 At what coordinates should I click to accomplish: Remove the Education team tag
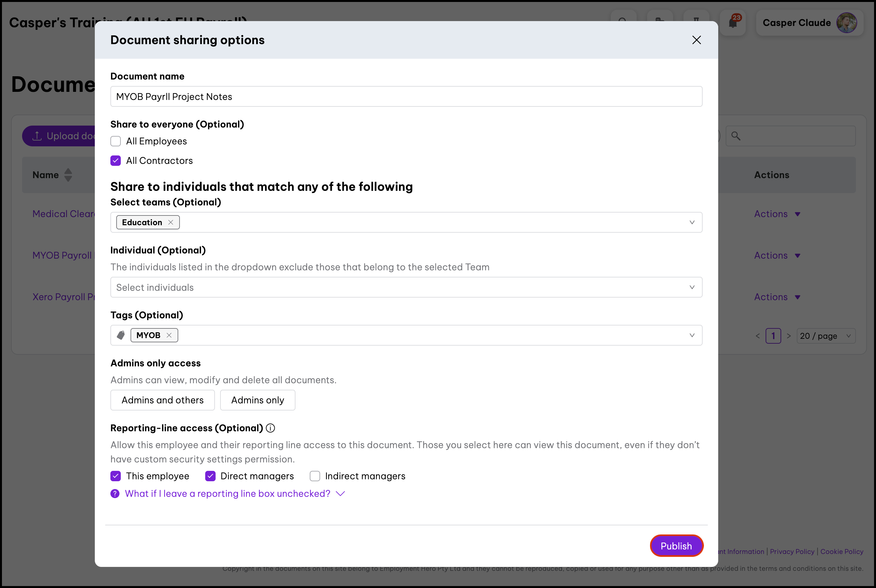click(x=171, y=222)
